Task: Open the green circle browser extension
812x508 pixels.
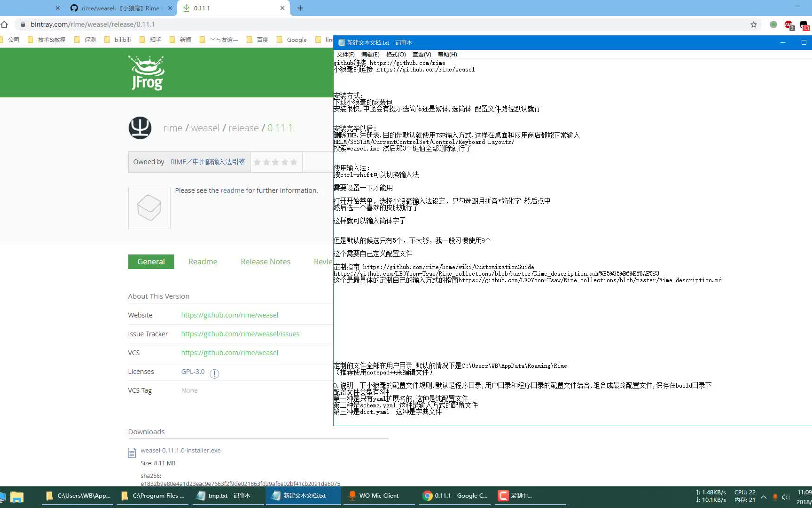Action: pos(773,24)
